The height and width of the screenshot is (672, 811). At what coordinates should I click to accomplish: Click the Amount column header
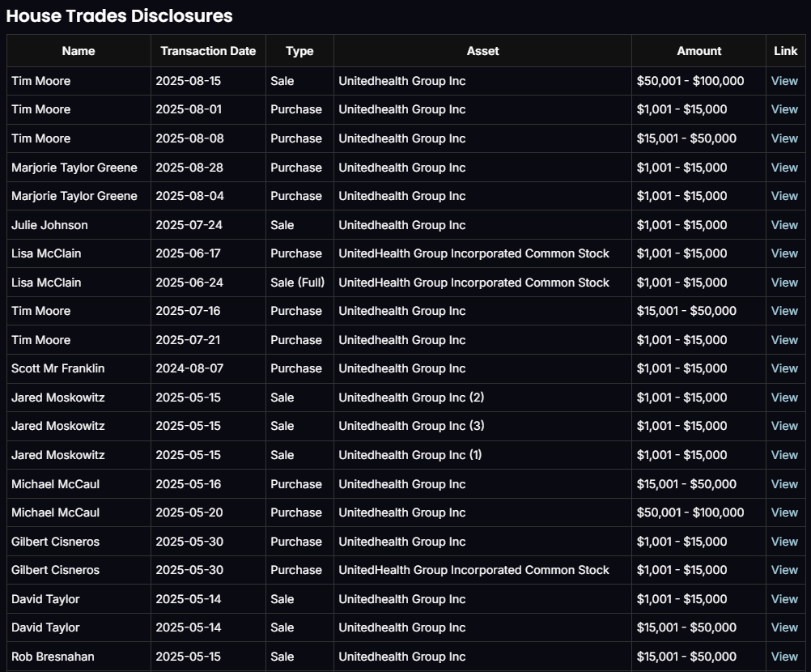[x=698, y=51]
